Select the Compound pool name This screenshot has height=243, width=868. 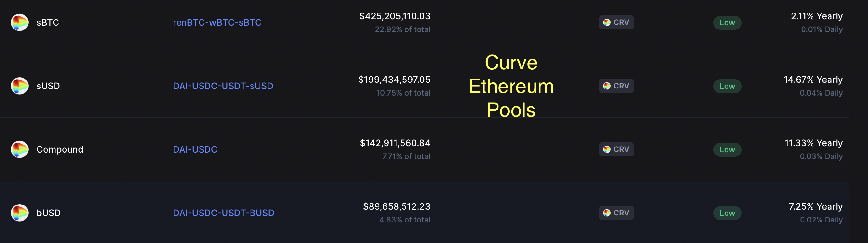click(60, 149)
